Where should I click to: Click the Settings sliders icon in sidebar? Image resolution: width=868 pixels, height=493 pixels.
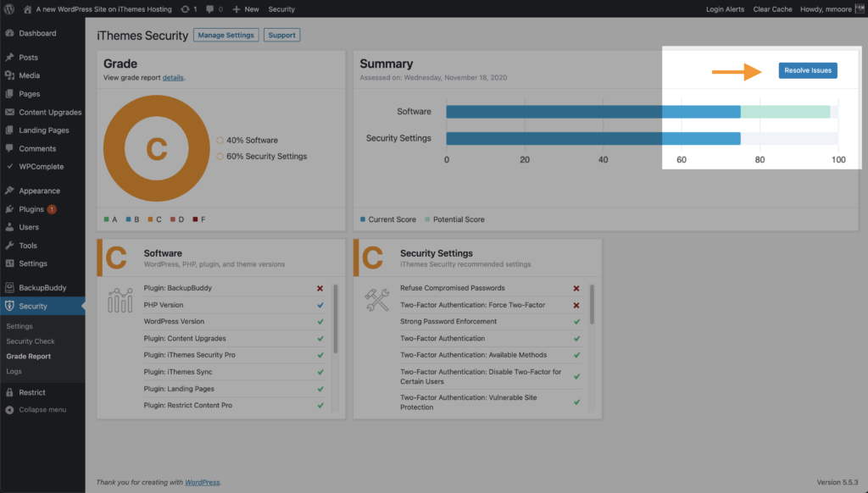click(9, 263)
